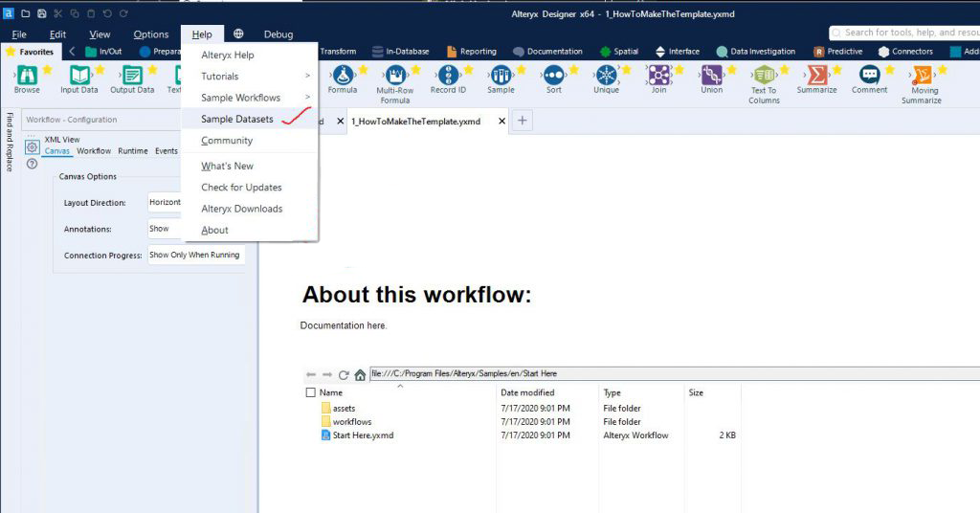Select the Sort tool icon
The height and width of the screenshot is (513, 980).
[554, 75]
